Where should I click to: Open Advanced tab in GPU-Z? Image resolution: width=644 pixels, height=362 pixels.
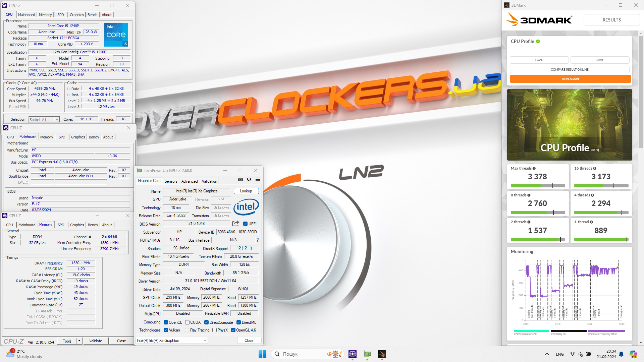point(190,181)
